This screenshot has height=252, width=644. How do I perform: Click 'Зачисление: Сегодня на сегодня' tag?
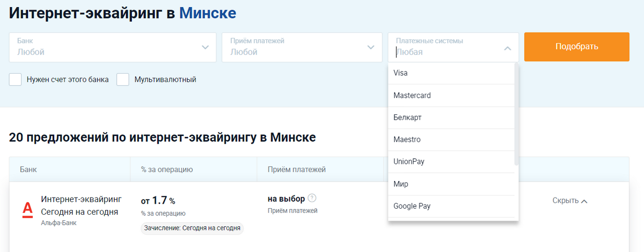[192, 228]
